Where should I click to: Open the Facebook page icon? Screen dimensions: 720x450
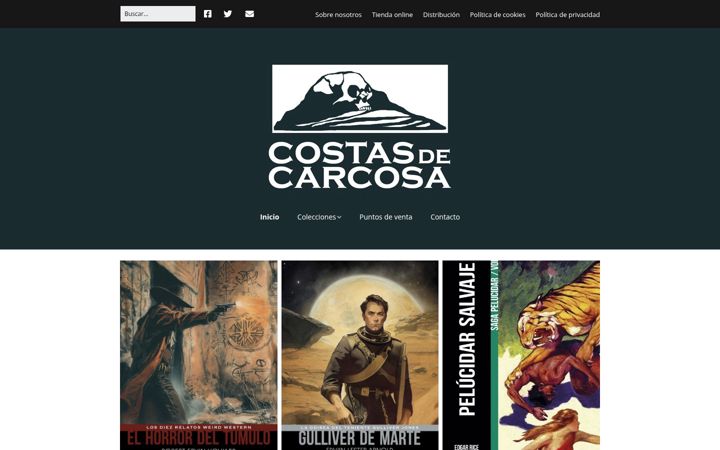(208, 14)
